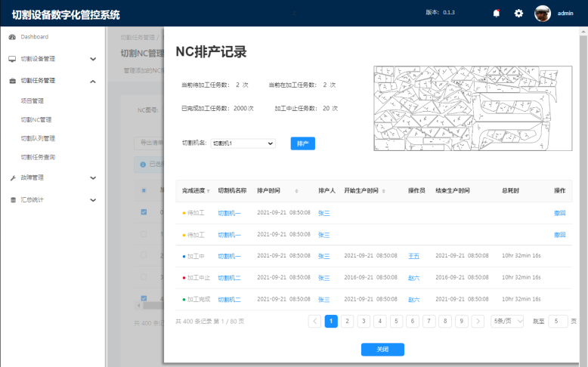Go to page 8
This screenshot has width=588, height=367.
(x=445, y=321)
